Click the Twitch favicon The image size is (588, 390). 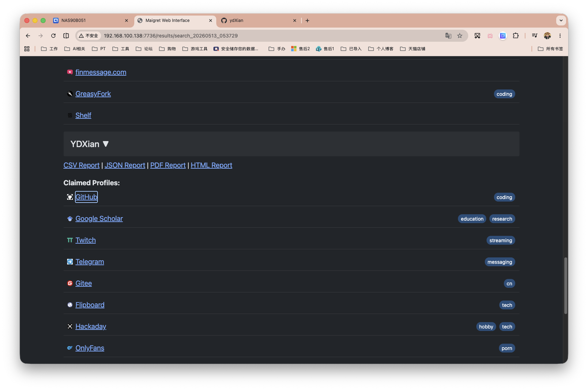(70, 240)
